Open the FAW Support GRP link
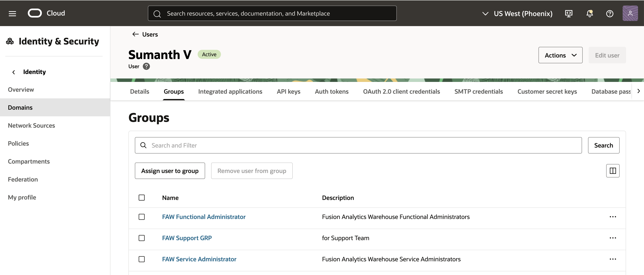The height and width of the screenshot is (275, 644). (x=187, y=238)
